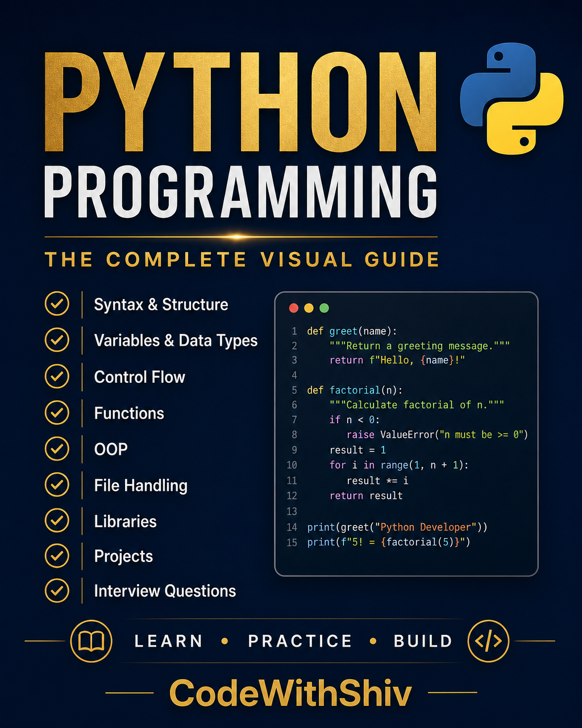This screenshot has height=728, width=582.
Task: Click the "Syntax & Structure" text
Action: (161, 305)
